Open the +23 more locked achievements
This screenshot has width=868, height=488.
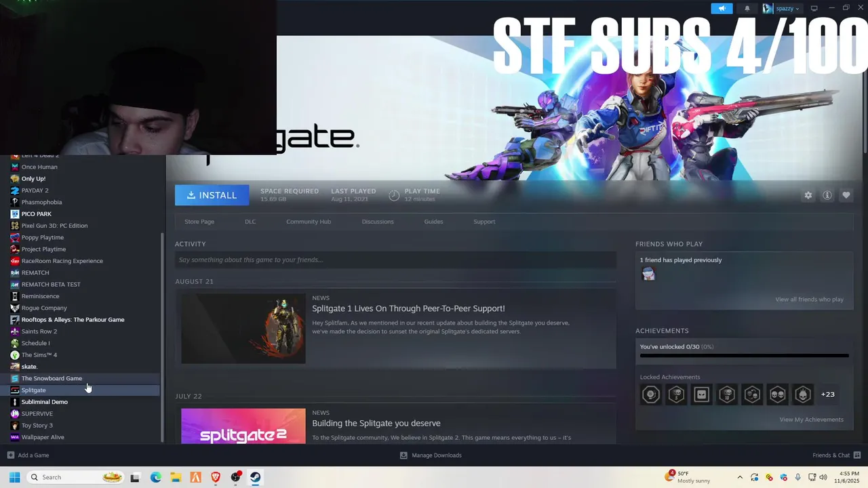[x=827, y=394]
